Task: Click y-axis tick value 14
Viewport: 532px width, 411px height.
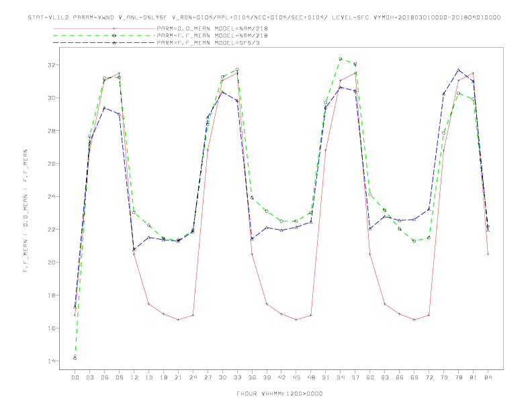Action: click(x=51, y=361)
